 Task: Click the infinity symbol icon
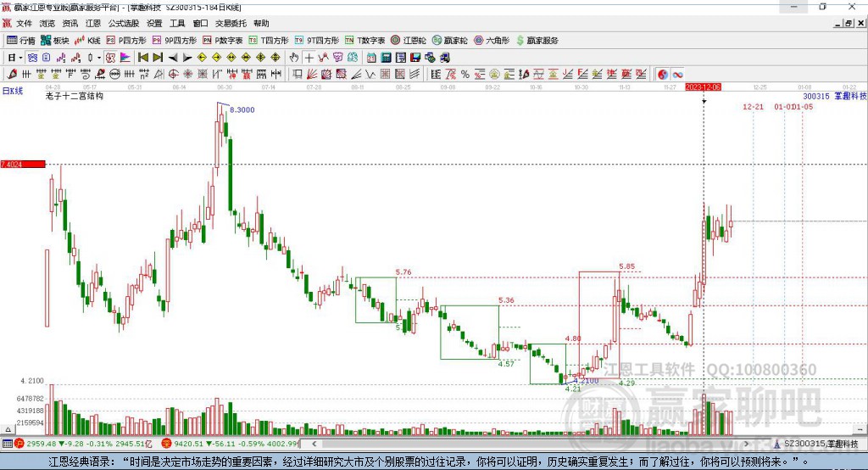click(x=677, y=75)
